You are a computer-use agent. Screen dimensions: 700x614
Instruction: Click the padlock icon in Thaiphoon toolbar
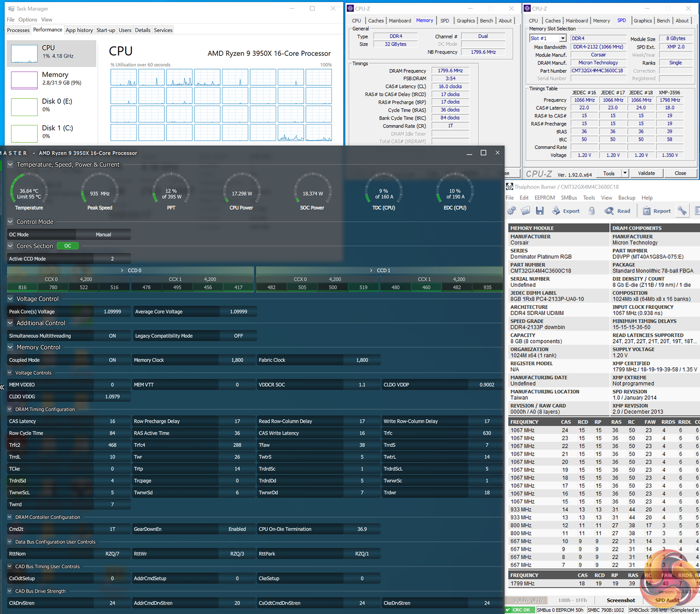592,211
